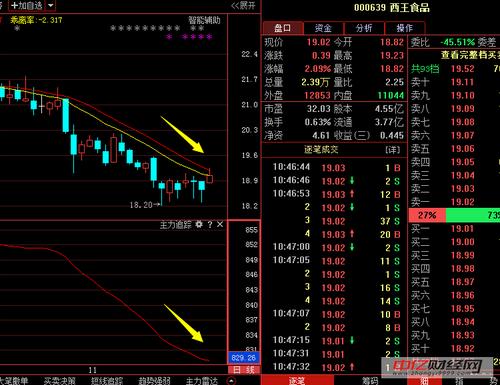Open settings gear in 主力追踪 panel
Screen dimensions: 500x385
[199, 224]
